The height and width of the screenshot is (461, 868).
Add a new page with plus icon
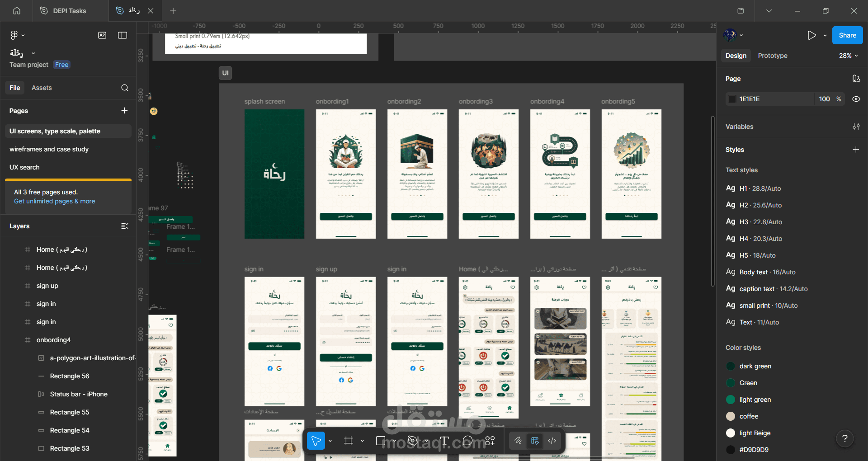(124, 111)
